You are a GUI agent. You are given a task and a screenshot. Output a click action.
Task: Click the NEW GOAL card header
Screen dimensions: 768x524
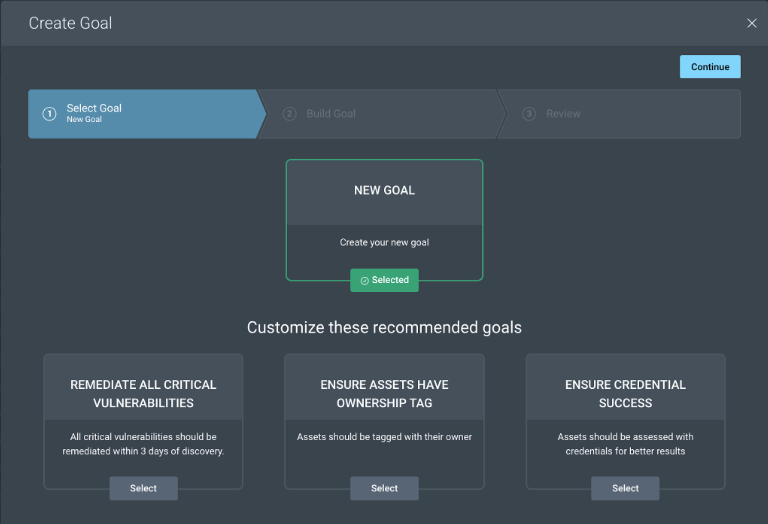point(384,192)
